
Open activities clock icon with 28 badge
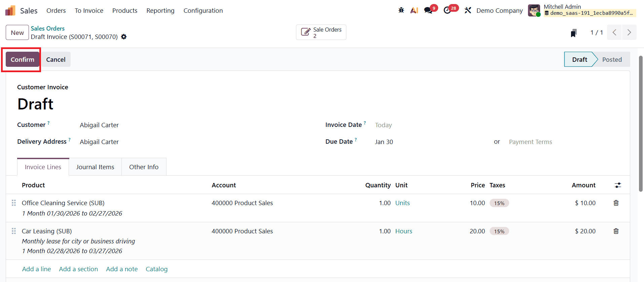448,10
